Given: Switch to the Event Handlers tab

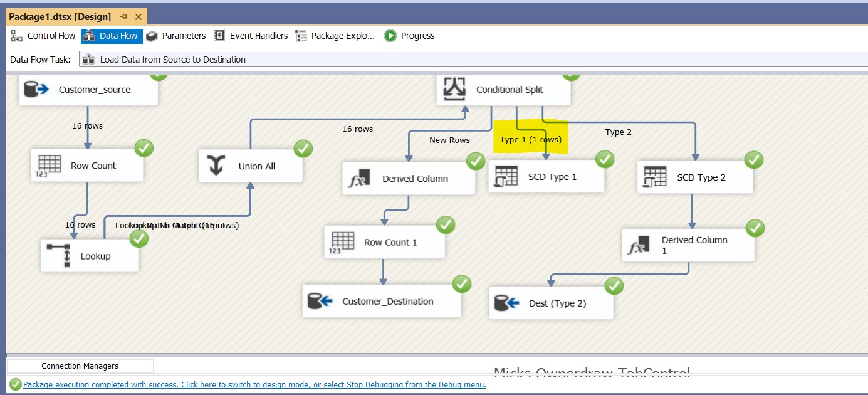Looking at the screenshot, I should 251,36.
